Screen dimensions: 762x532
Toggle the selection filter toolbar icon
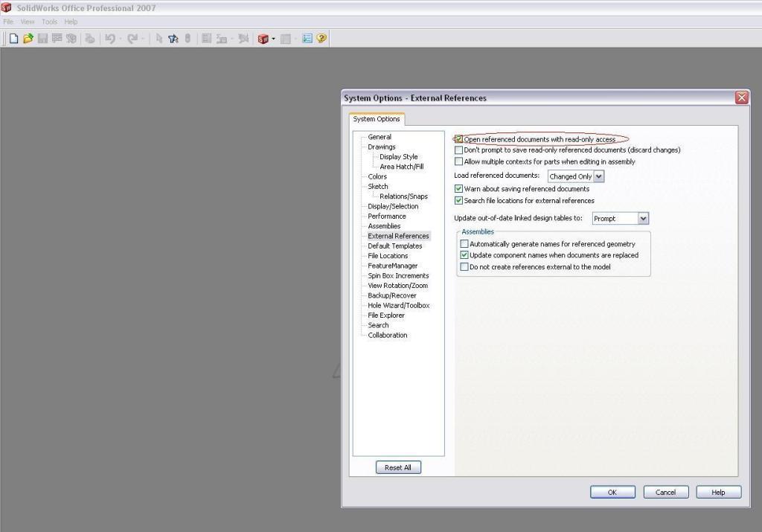173,39
